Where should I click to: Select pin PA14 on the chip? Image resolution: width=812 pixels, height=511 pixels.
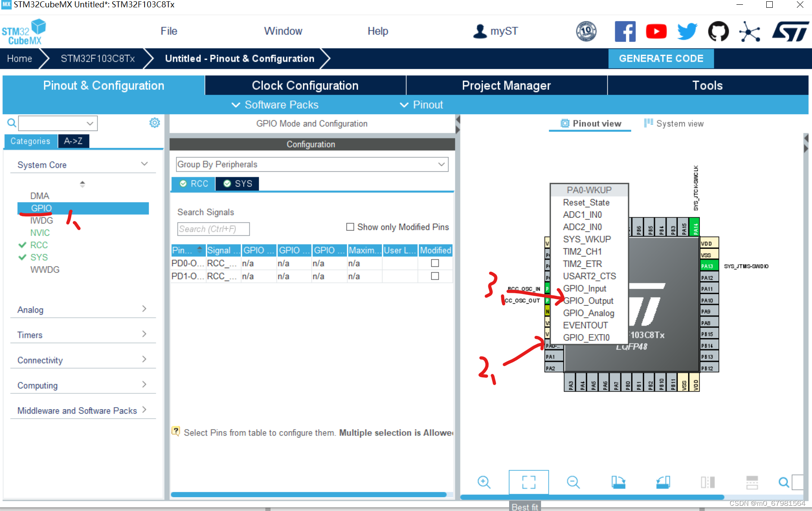[x=695, y=227]
